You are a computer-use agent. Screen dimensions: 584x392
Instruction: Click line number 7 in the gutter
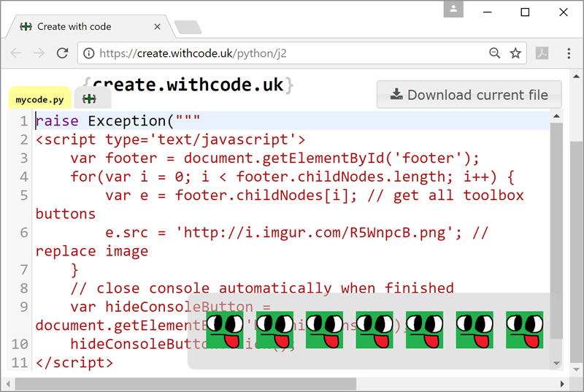(x=24, y=269)
